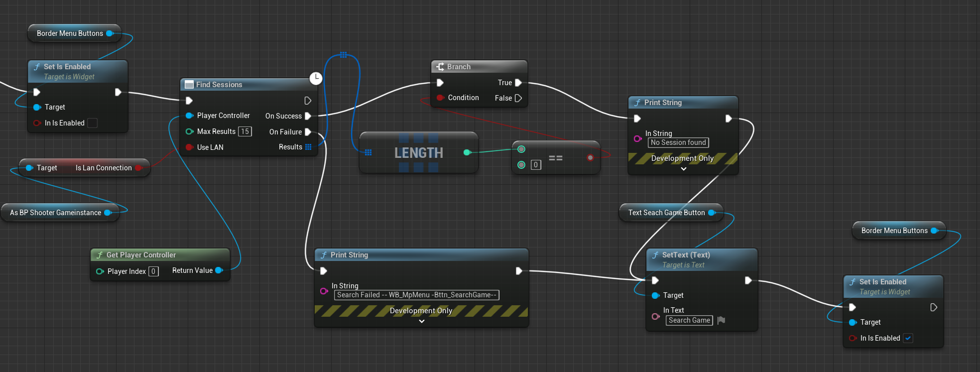This screenshot has width=980, height=372.
Task: Select the Text Seach Game Button variable node
Action: tap(671, 213)
